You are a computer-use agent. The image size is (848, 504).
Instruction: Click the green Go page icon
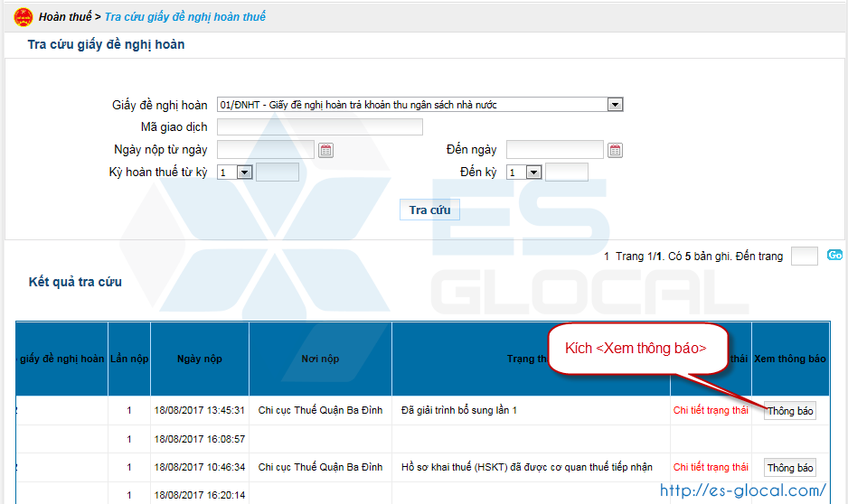tap(834, 255)
